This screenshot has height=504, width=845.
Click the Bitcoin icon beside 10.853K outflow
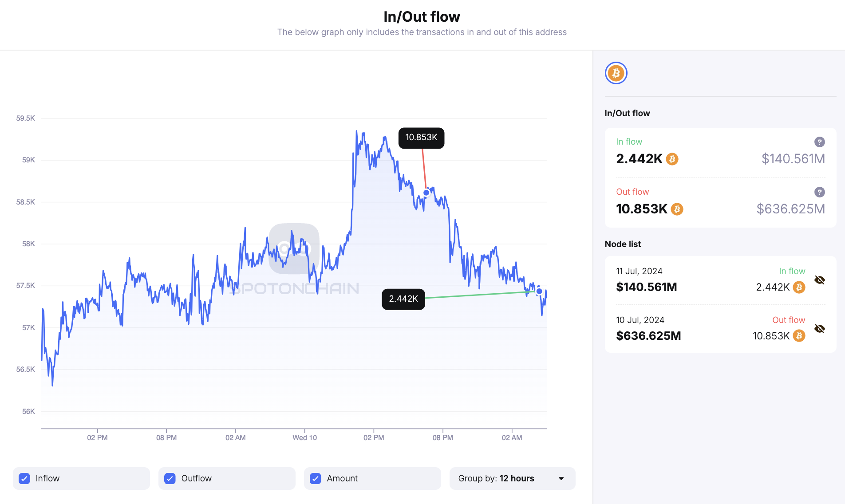tap(676, 209)
